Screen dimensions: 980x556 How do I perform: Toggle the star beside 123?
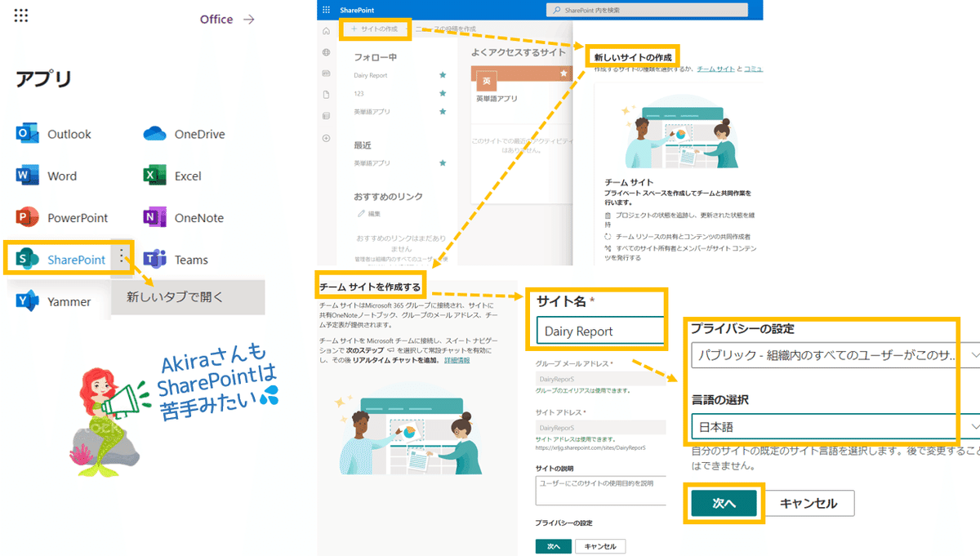click(443, 93)
